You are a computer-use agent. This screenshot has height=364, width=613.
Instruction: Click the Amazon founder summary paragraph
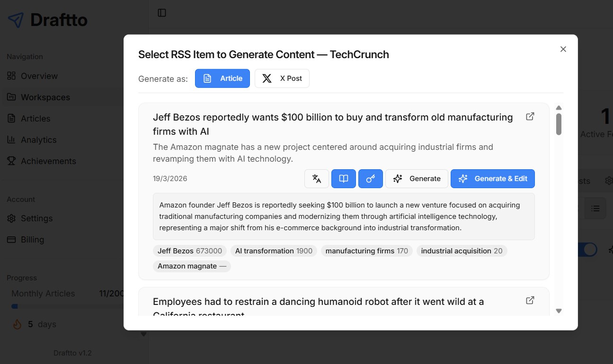pos(344,217)
